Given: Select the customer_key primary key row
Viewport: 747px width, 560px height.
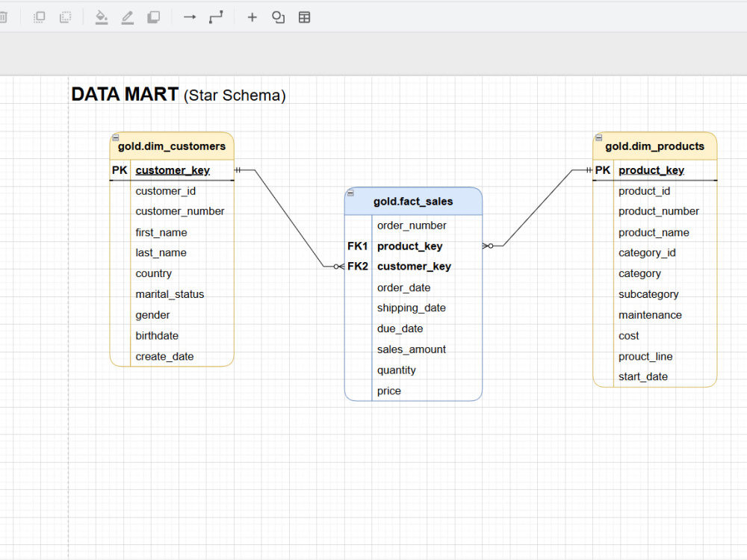Looking at the screenshot, I should (x=172, y=170).
